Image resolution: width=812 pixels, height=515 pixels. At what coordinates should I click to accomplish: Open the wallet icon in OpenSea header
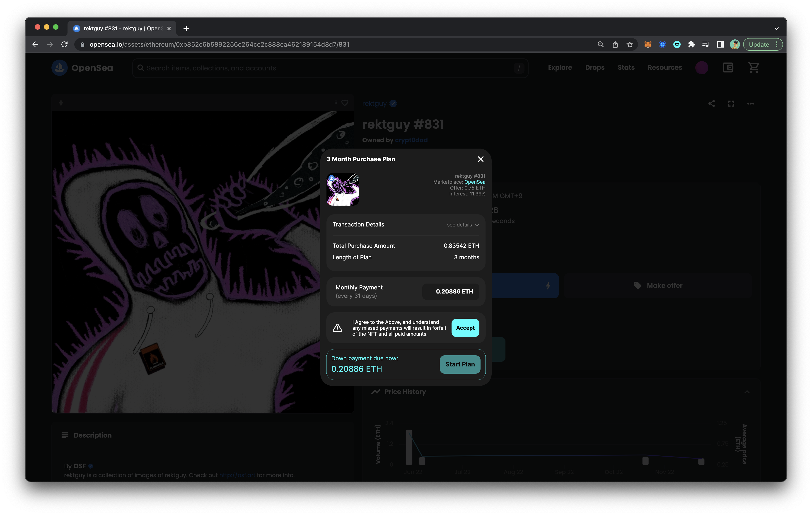[x=728, y=68]
